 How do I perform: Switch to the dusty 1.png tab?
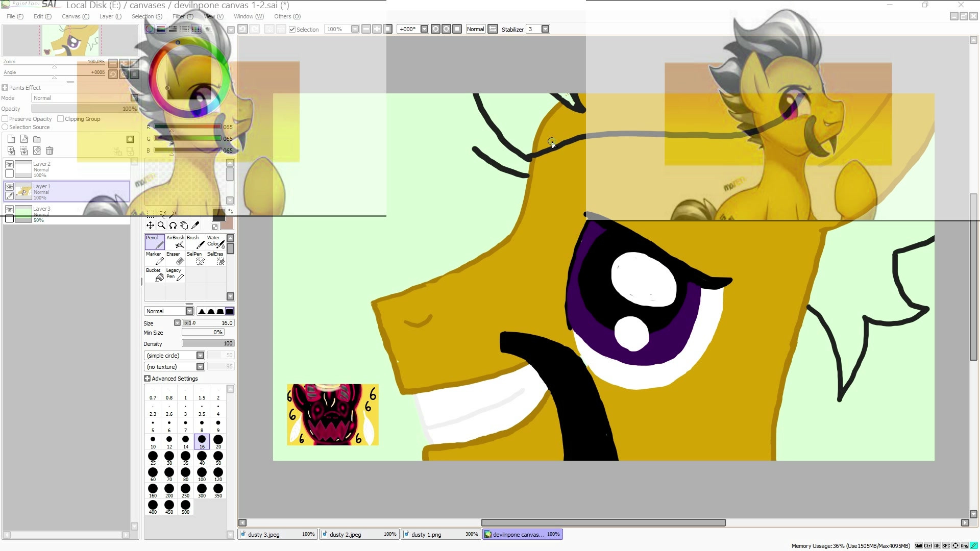pyautogui.click(x=441, y=534)
